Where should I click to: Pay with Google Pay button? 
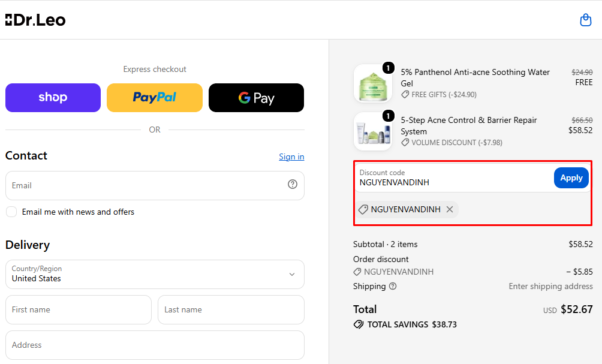coord(256,98)
